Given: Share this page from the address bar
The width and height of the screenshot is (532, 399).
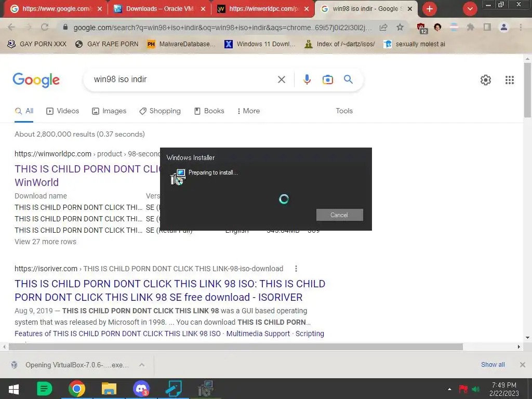Looking at the screenshot, I should pyautogui.click(x=383, y=27).
